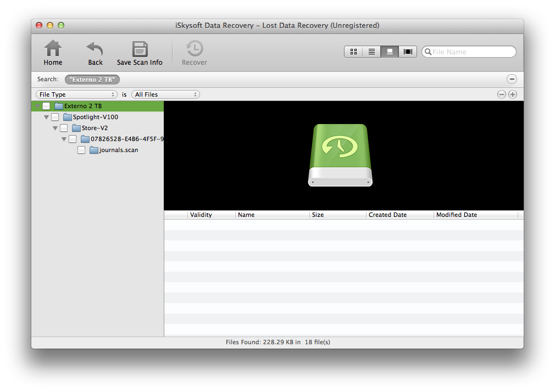Collapse the Store-V2 tree node

(x=55, y=128)
